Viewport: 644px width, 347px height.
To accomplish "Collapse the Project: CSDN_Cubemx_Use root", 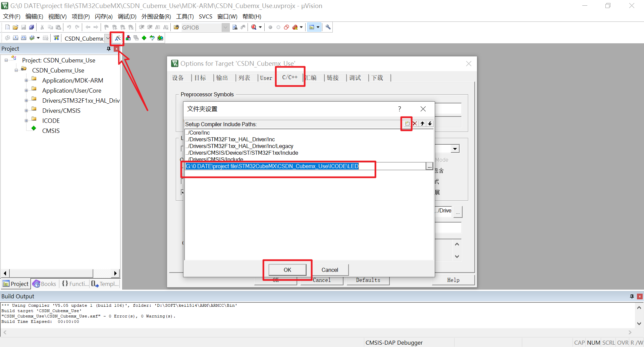I will pyautogui.click(x=6, y=60).
